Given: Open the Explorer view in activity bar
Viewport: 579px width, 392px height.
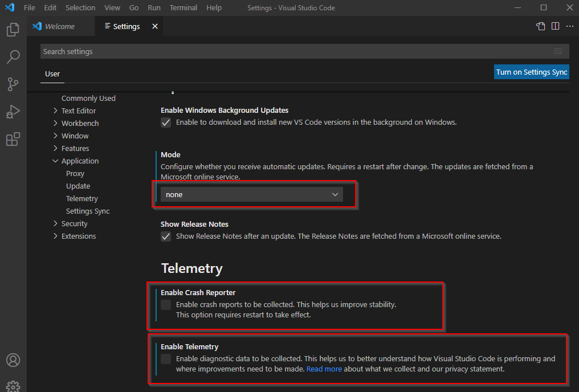Looking at the screenshot, I should (x=13, y=30).
